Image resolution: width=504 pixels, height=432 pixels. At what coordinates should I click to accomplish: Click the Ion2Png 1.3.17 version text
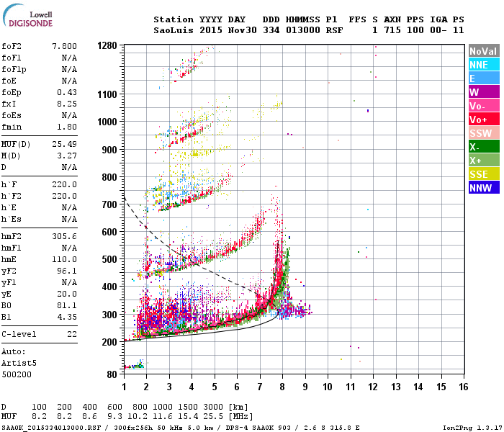coord(472,428)
